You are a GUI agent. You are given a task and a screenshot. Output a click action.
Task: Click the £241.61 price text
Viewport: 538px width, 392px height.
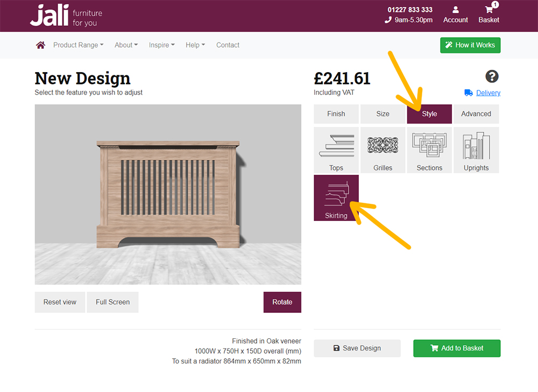point(342,79)
